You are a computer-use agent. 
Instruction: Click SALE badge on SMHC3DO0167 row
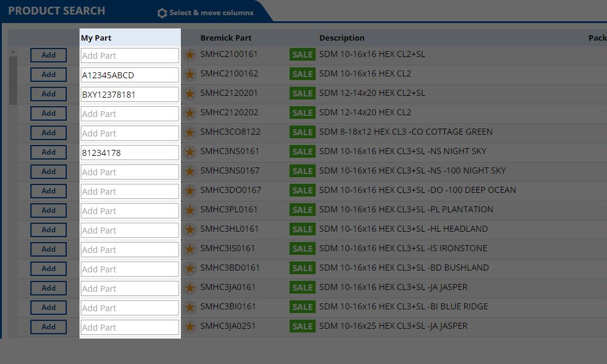[302, 190]
